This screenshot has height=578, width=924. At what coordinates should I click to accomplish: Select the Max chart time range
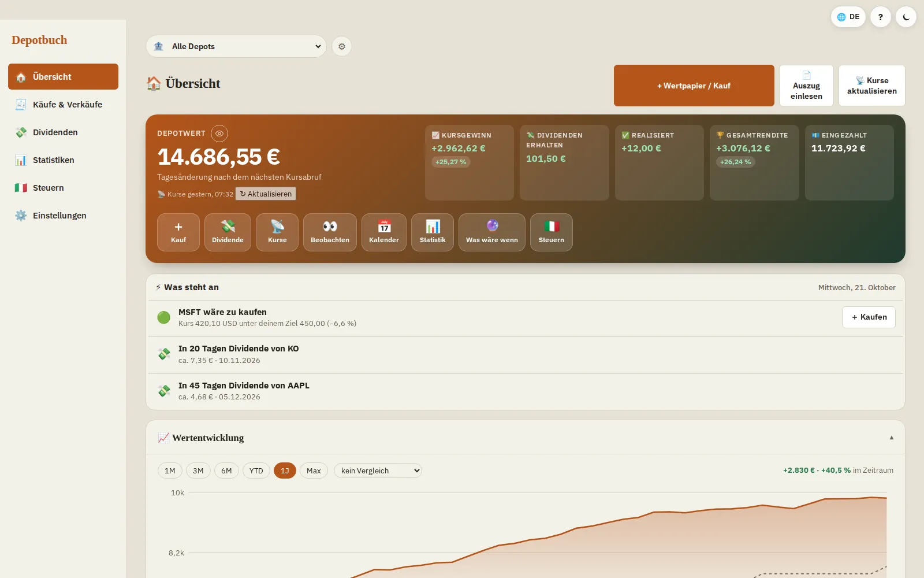coord(314,470)
